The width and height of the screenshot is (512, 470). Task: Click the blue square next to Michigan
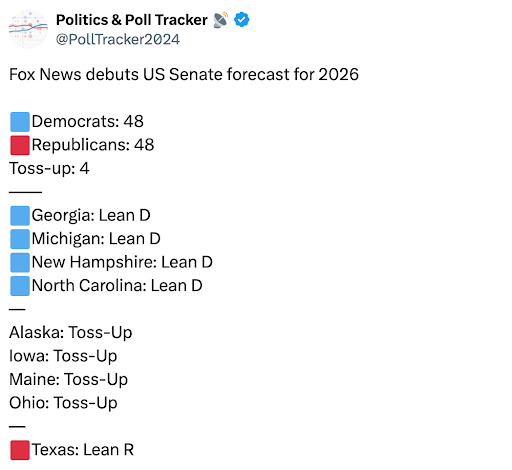(x=20, y=239)
